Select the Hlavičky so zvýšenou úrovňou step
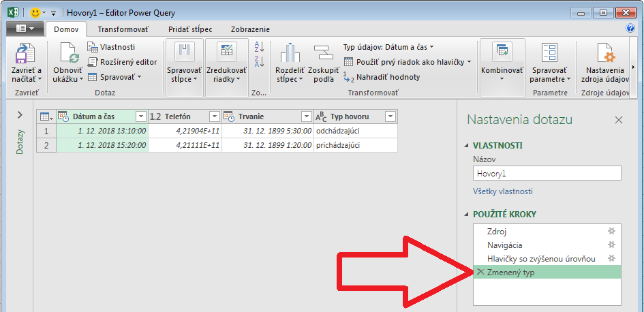This screenshot has width=644, height=312. (x=547, y=259)
